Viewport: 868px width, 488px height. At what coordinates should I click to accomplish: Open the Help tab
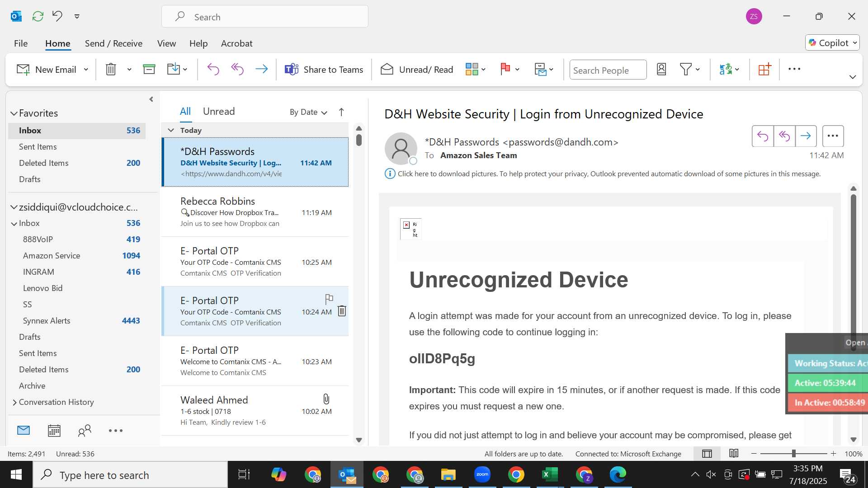198,43
